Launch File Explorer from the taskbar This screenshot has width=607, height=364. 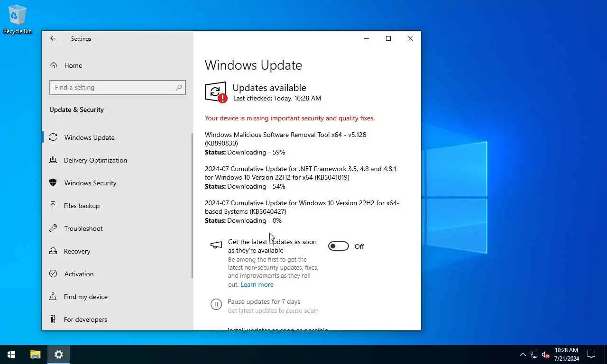pyautogui.click(x=36, y=355)
